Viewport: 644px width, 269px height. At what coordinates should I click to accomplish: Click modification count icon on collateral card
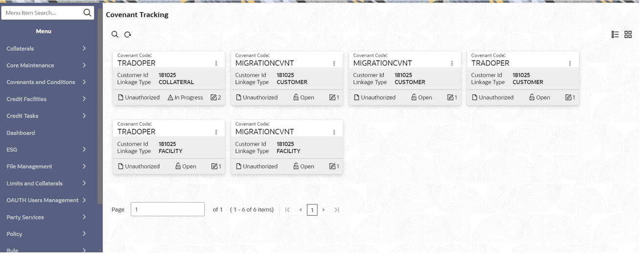(214, 97)
